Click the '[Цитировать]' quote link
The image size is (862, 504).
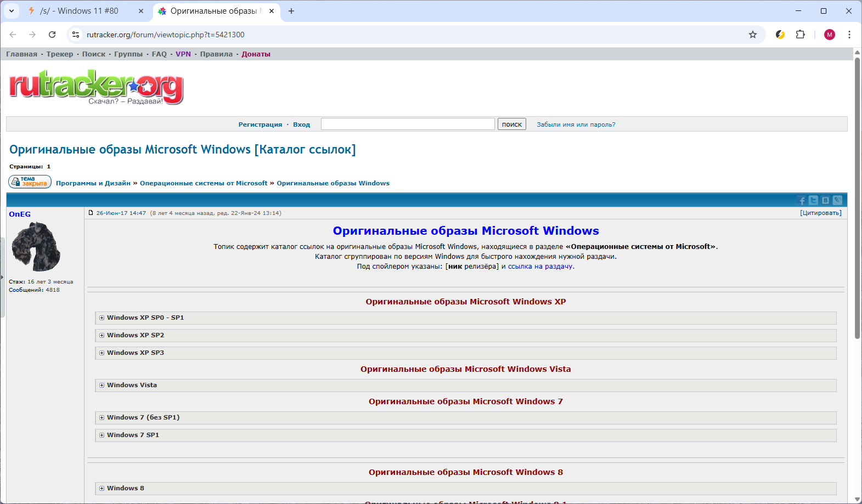tap(821, 213)
